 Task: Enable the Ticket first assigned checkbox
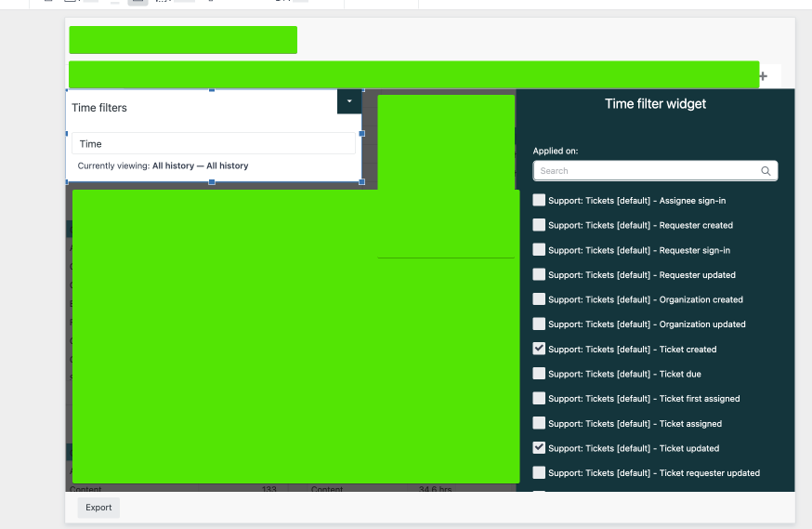click(539, 399)
